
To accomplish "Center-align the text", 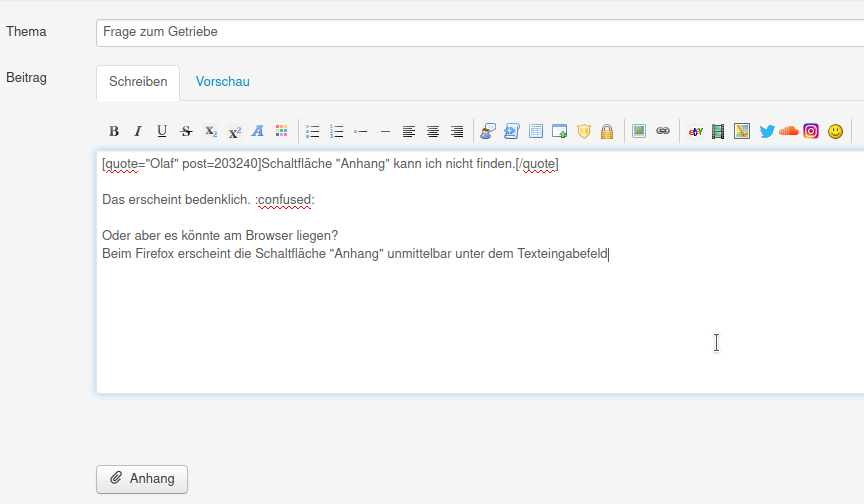I will (x=433, y=131).
